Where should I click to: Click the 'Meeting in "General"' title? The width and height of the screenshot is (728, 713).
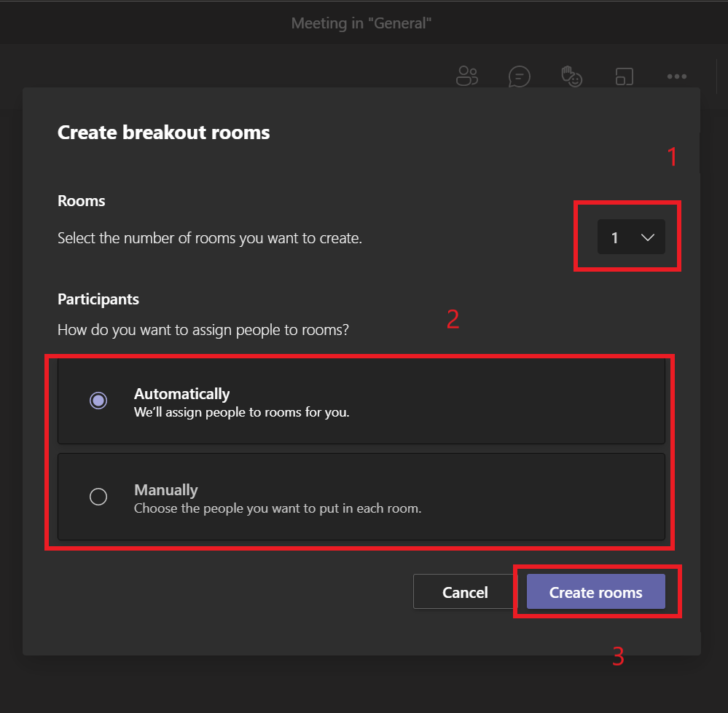[x=361, y=23]
